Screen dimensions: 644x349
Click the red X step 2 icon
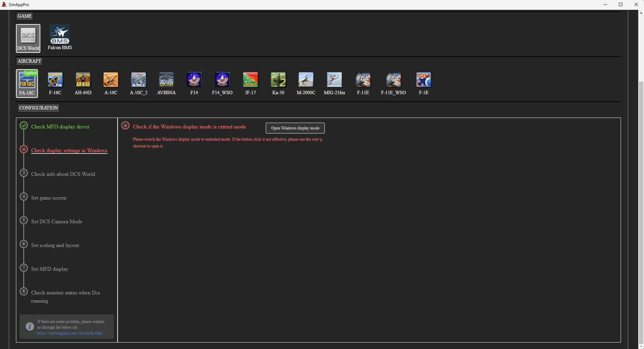[x=24, y=149]
